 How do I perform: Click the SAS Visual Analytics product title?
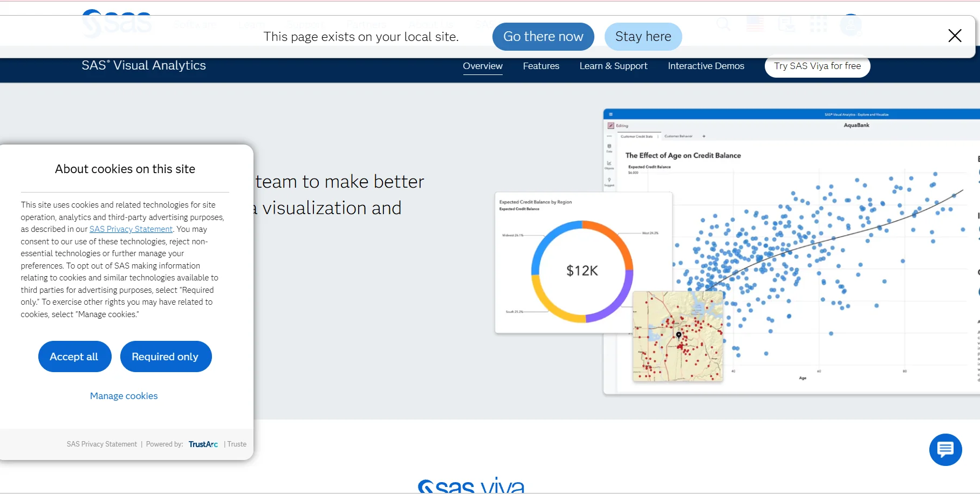click(143, 65)
